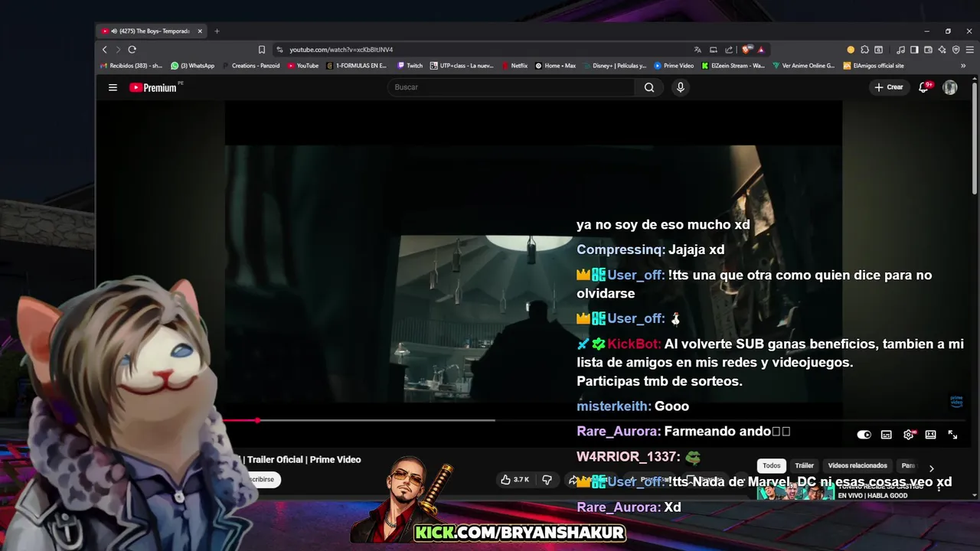The width and height of the screenshot is (980, 551).
Task: Enter fullscreen on the video player
Action: coord(952,435)
